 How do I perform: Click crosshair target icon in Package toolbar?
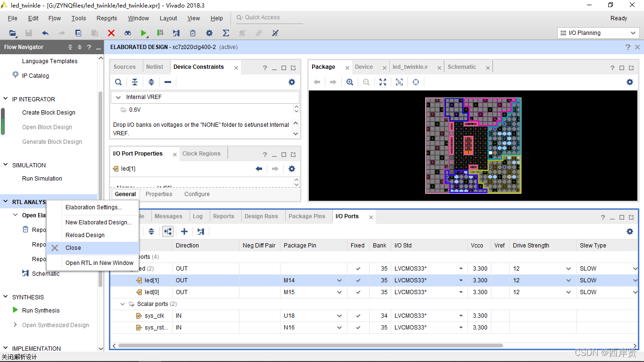(x=416, y=82)
